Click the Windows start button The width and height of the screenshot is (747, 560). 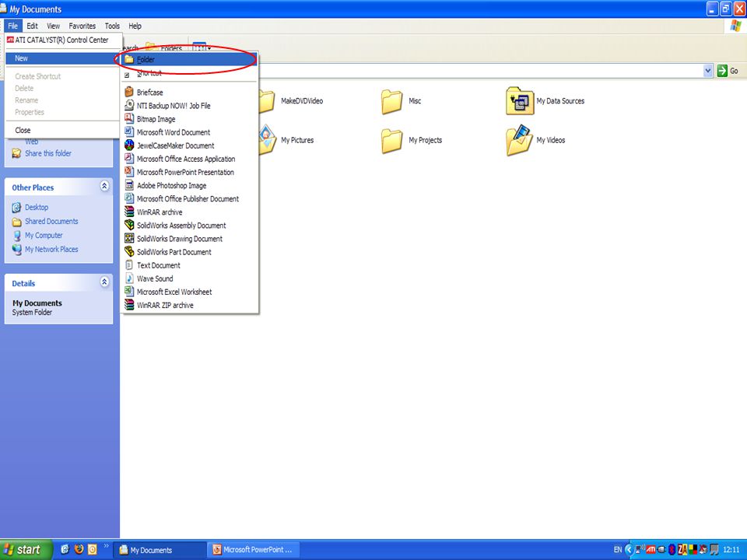click(x=25, y=550)
